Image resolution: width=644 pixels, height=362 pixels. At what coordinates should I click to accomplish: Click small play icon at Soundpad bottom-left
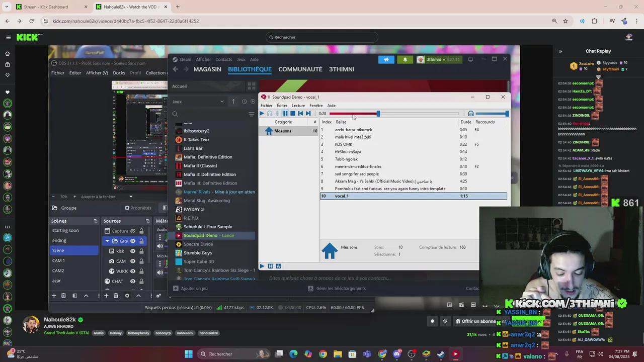pyautogui.click(x=262, y=266)
